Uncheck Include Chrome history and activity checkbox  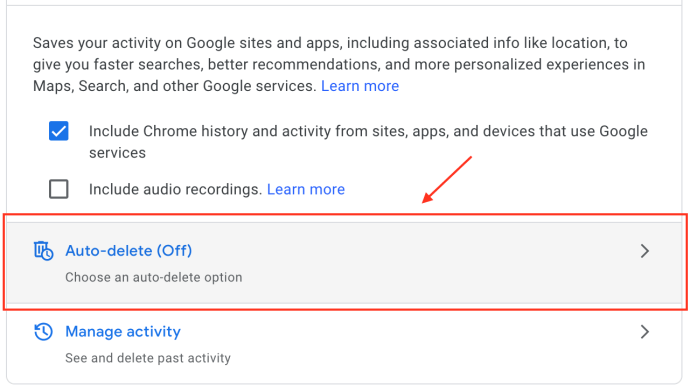click(59, 131)
